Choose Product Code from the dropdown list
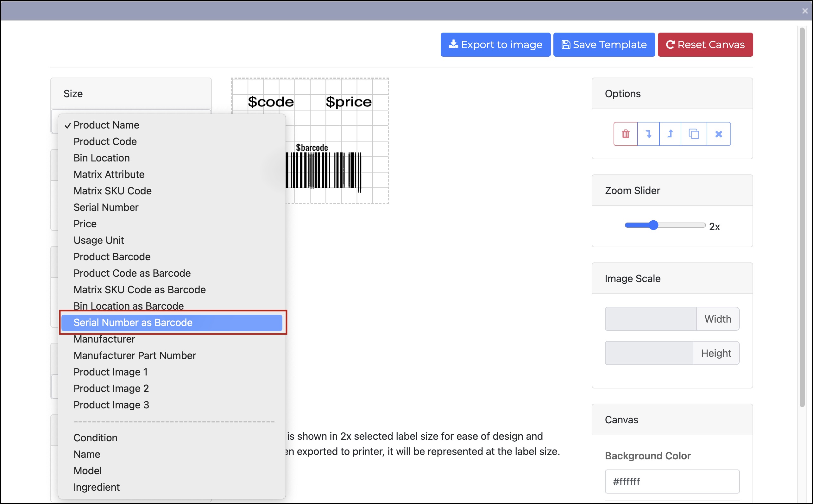 coord(105,142)
